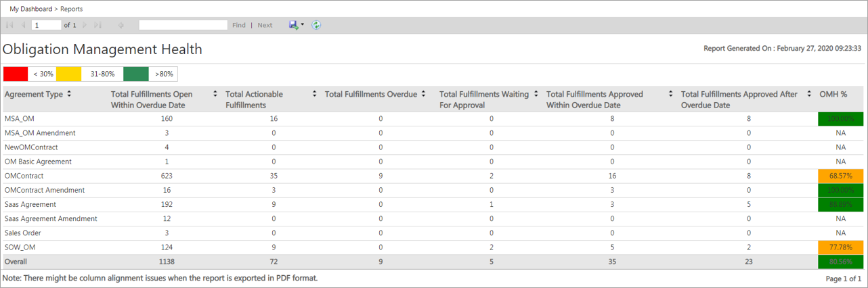Open the export format dropdown arrow

click(x=302, y=25)
